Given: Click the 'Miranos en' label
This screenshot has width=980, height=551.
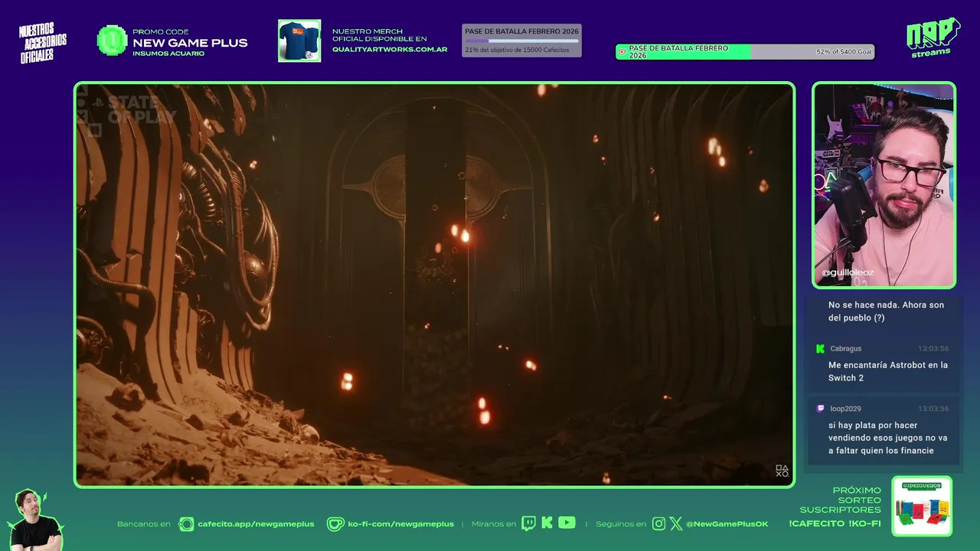Looking at the screenshot, I should [x=494, y=524].
